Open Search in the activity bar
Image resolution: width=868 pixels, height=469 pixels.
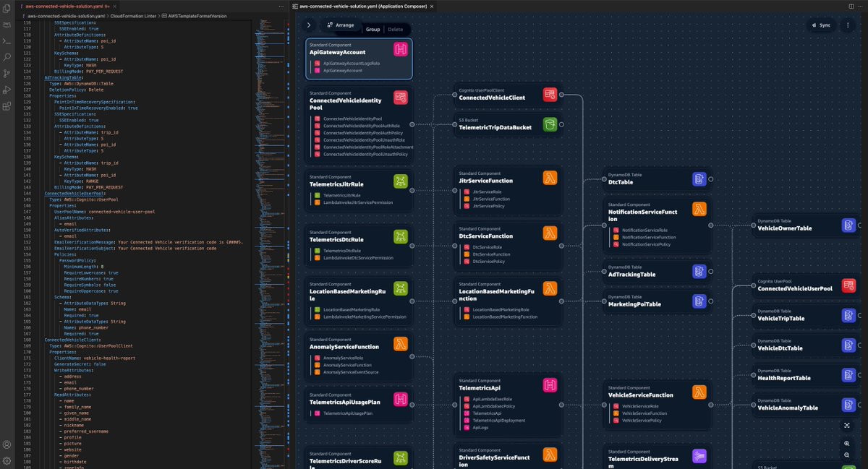point(7,56)
